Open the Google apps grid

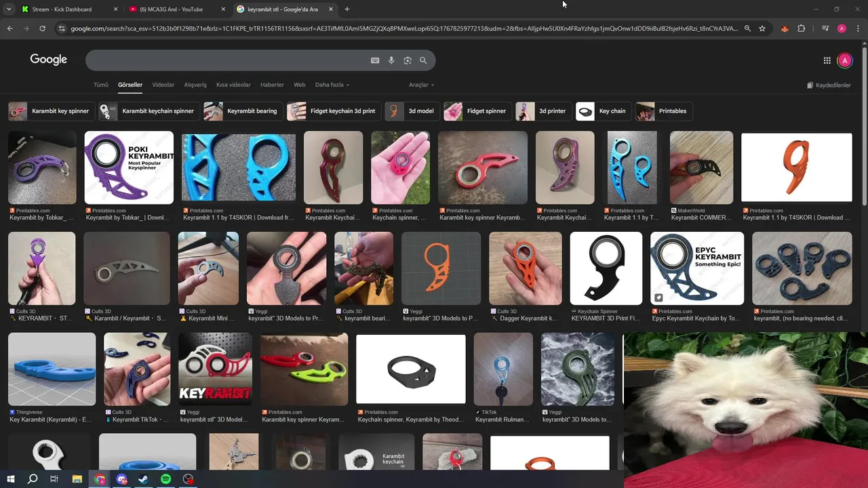point(827,60)
